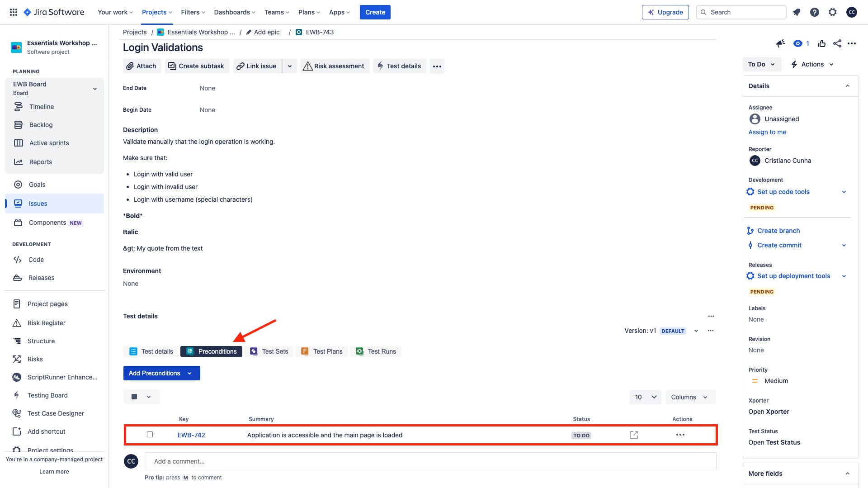This screenshot has height=488, width=868.
Task: Click the EWB-743 breadcrumb
Action: click(320, 32)
